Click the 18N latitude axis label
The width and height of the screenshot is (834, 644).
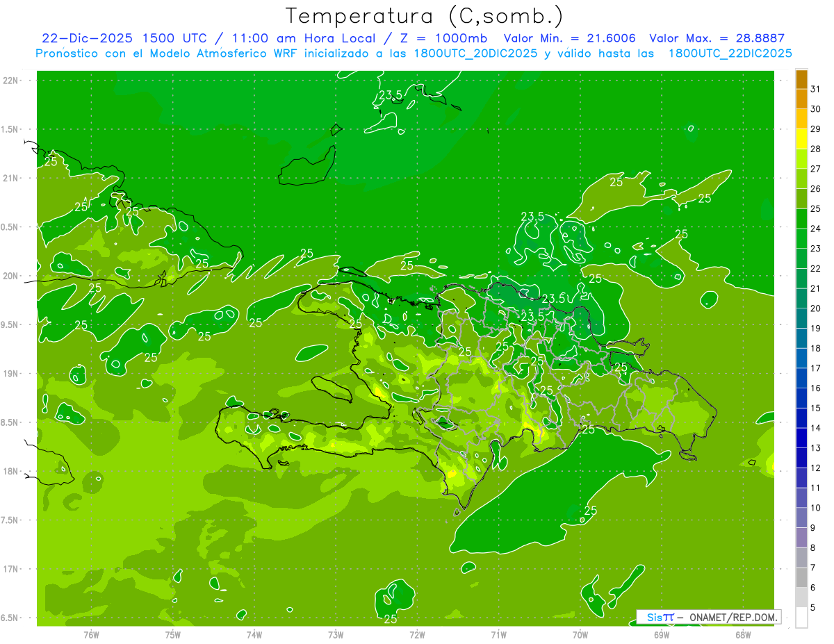point(10,471)
